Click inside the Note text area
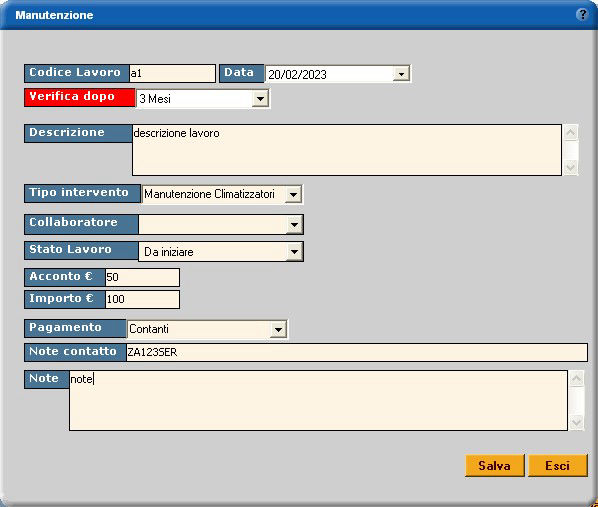This screenshot has height=507, width=598. pyautogui.click(x=318, y=401)
